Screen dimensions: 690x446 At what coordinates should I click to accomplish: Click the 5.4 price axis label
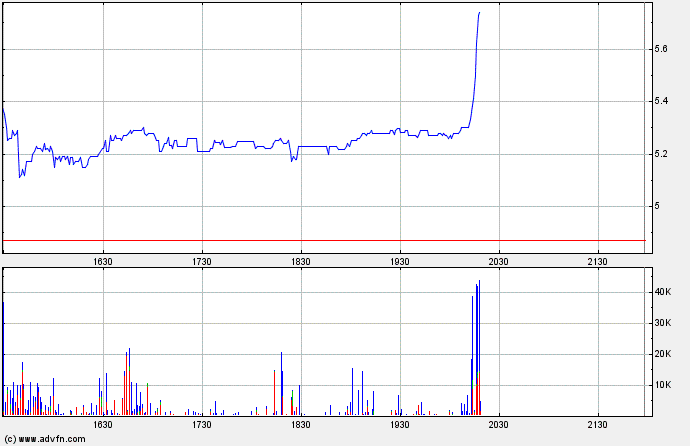point(661,102)
